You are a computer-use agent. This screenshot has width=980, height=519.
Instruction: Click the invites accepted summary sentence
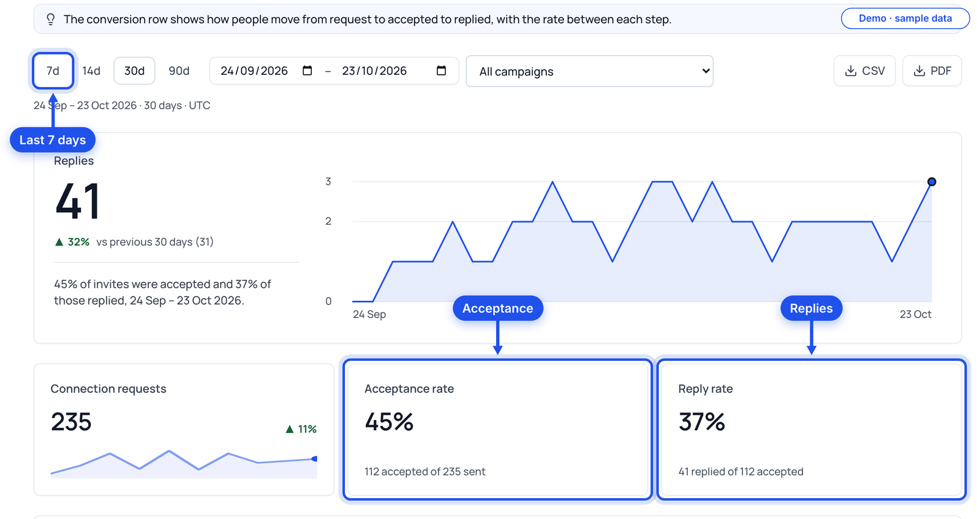click(x=162, y=292)
